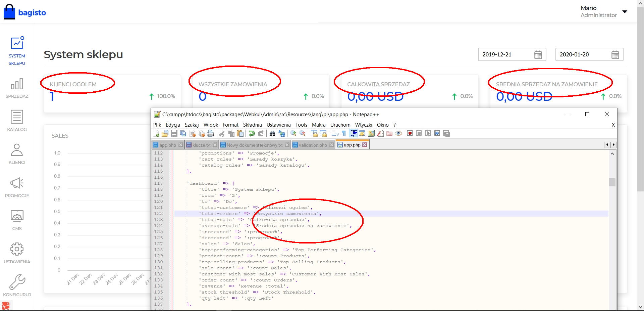This screenshot has width=644, height=311.
Task: Open calendar picker for 2020-01-20 date
Action: pyautogui.click(x=615, y=55)
